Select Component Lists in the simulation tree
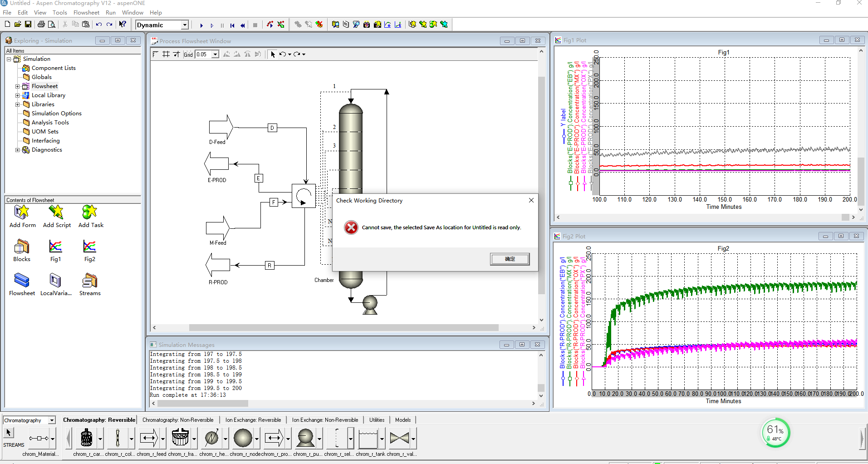This screenshot has height=464, width=868. pyautogui.click(x=54, y=68)
